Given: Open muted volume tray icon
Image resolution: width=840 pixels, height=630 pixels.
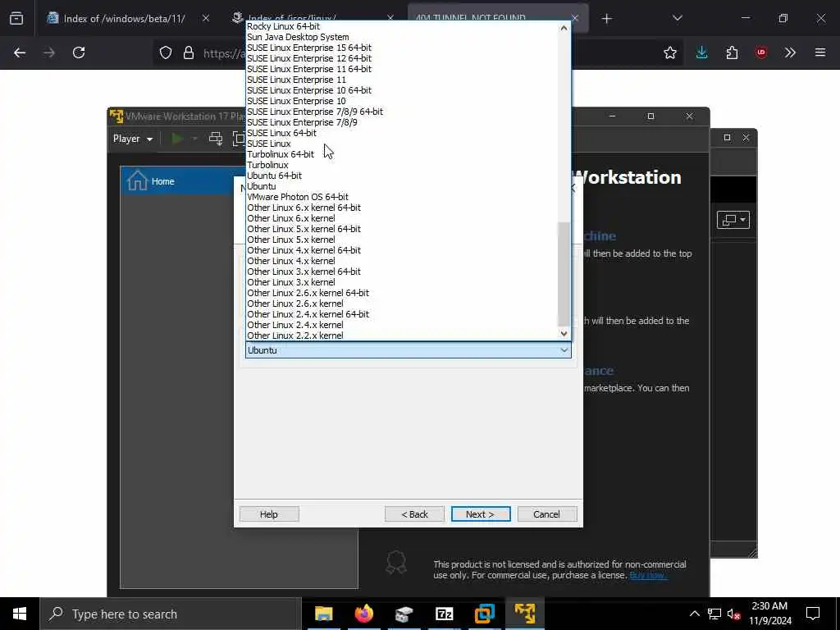Looking at the screenshot, I should point(734,614).
